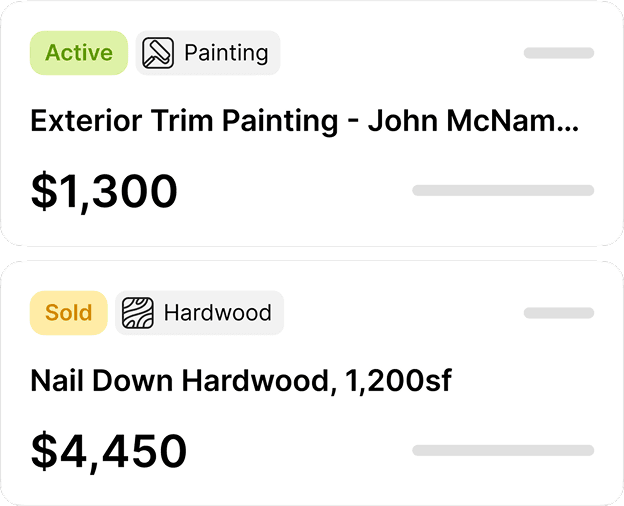Click the word Hardwood in the tag
The height and width of the screenshot is (506, 624).
click(x=218, y=313)
